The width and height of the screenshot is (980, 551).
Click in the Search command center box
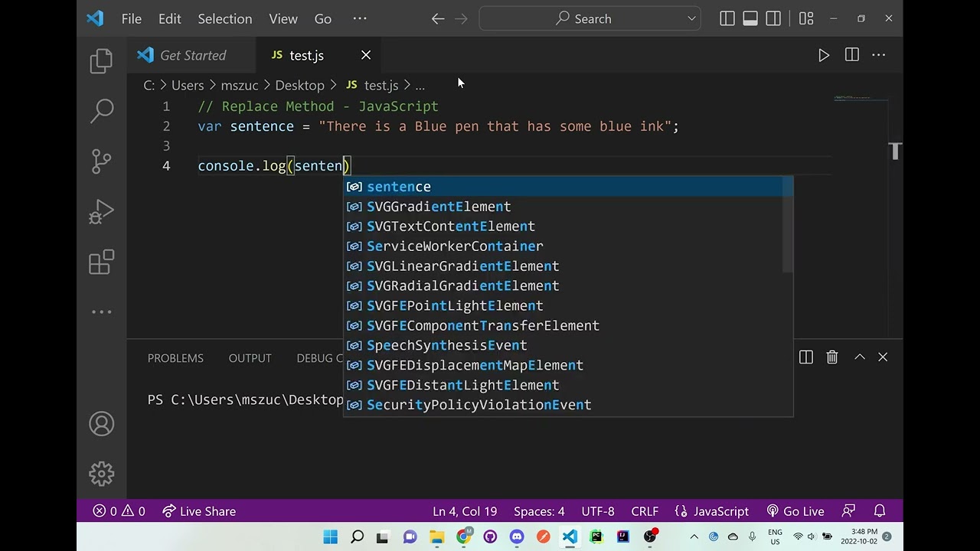point(590,19)
